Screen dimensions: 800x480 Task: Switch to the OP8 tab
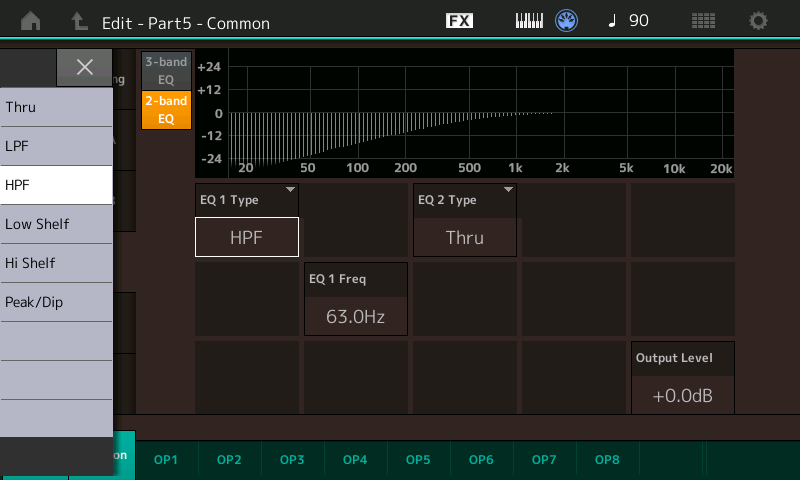click(x=607, y=460)
